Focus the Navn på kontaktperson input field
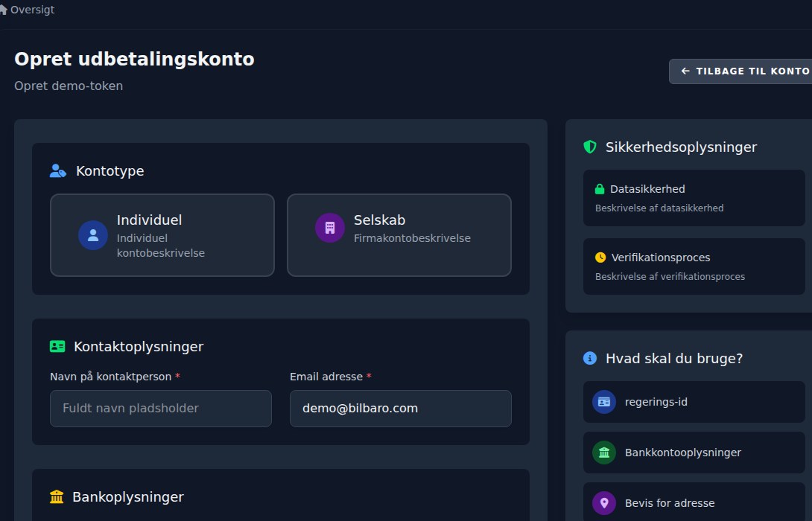This screenshot has width=812, height=521. [x=160, y=408]
